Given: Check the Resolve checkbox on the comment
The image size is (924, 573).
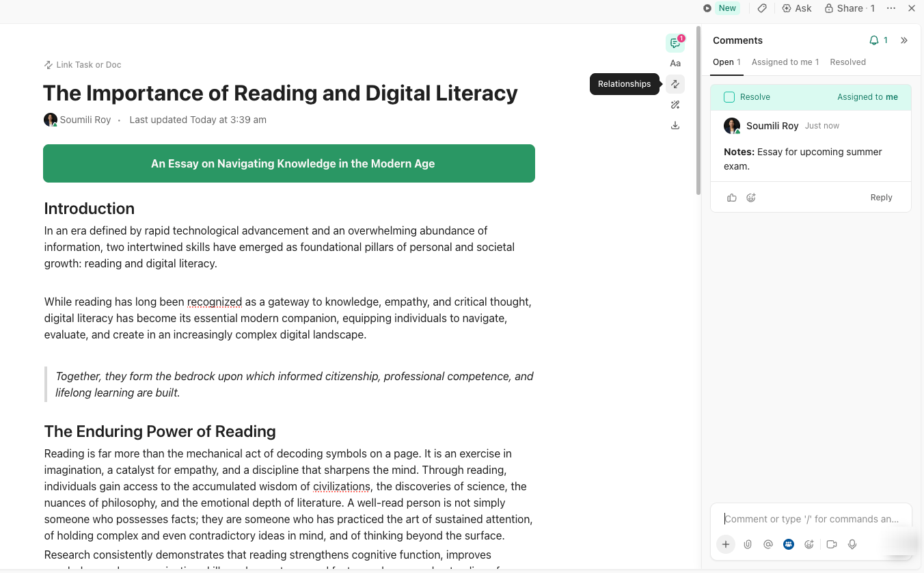Looking at the screenshot, I should (x=729, y=97).
